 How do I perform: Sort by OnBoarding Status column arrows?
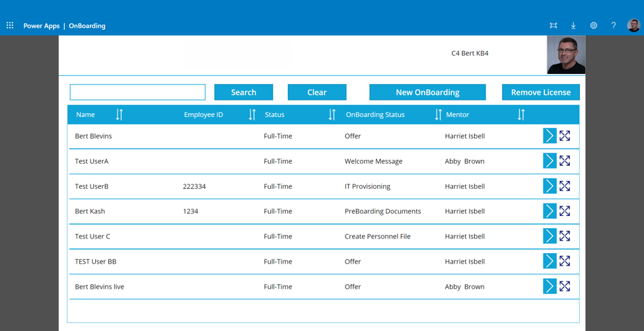[438, 115]
